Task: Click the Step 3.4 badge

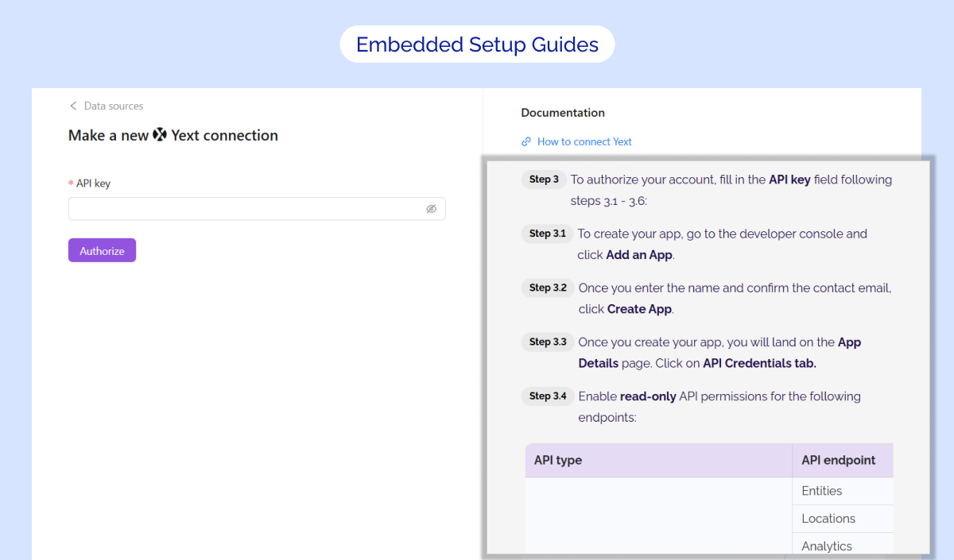Action: pyautogui.click(x=548, y=396)
